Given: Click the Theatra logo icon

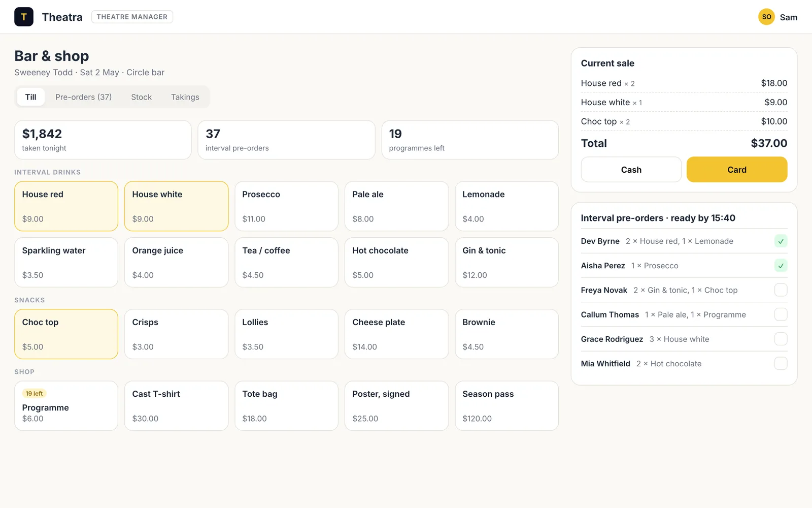Looking at the screenshot, I should tap(24, 17).
